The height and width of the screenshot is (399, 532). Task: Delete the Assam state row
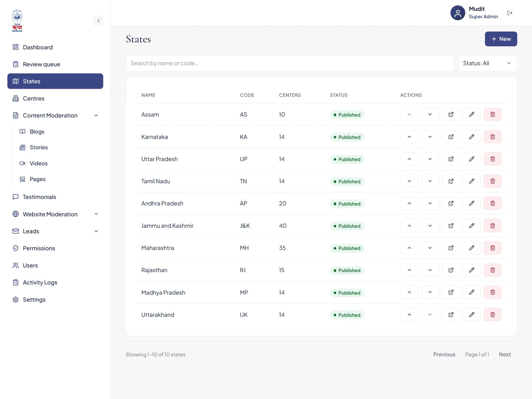(x=492, y=114)
